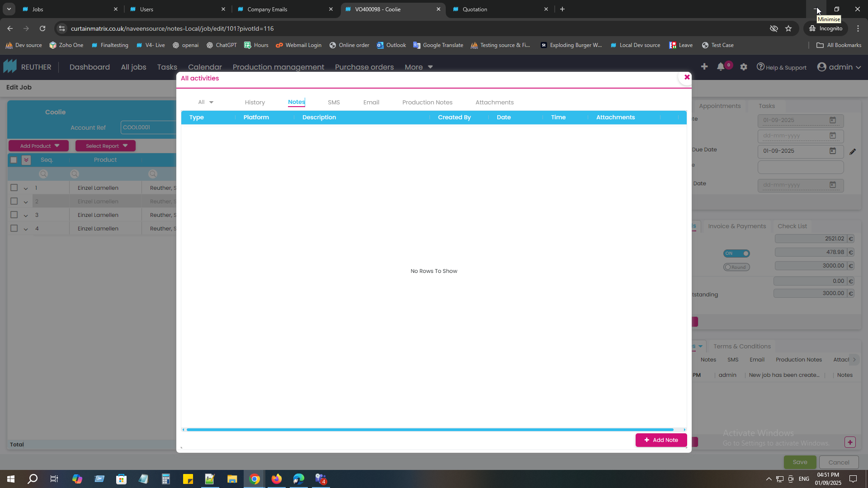This screenshot has width=868, height=488.
Task: Switch to the Production Notes tab
Action: click(427, 102)
